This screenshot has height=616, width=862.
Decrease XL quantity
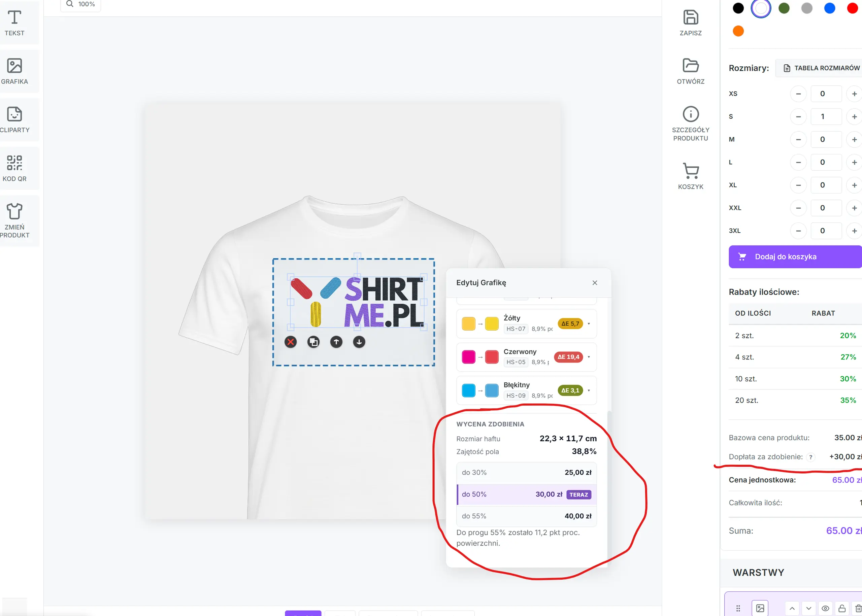coord(798,185)
